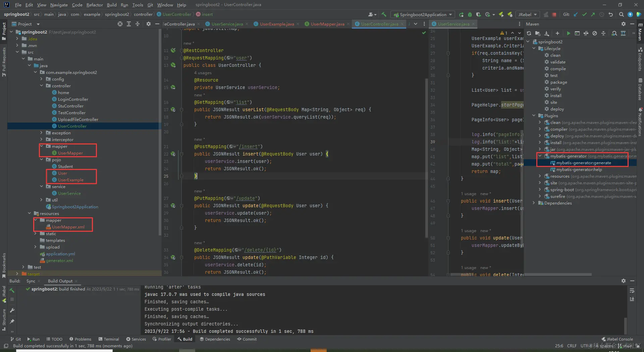
Task: Open Commit tool window button
Action: pyautogui.click(x=247, y=339)
